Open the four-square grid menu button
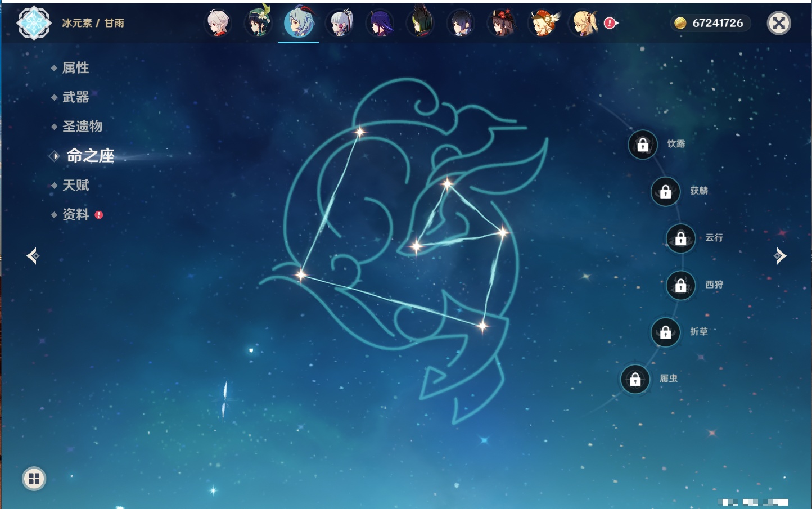This screenshot has height=509, width=812. [34, 479]
